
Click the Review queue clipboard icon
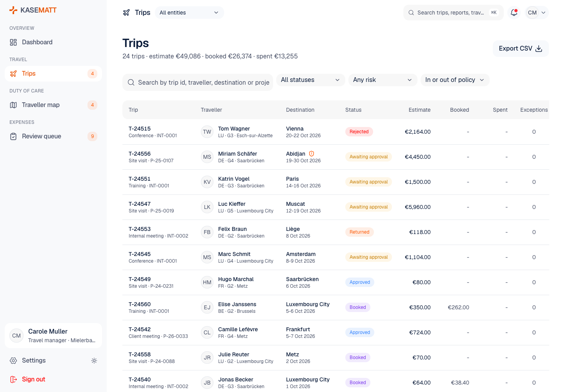pos(13,136)
